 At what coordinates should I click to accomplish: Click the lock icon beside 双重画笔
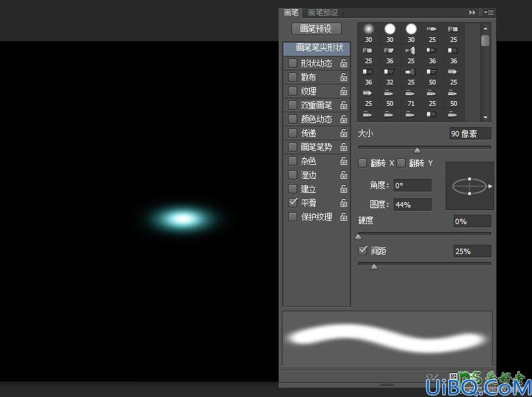[x=344, y=105]
